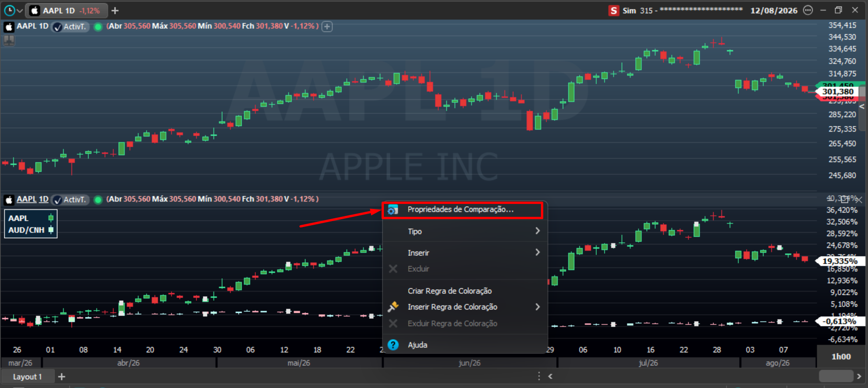Open Ajuda help from context menu
The image size is (868, 388).
coord(465,345)
